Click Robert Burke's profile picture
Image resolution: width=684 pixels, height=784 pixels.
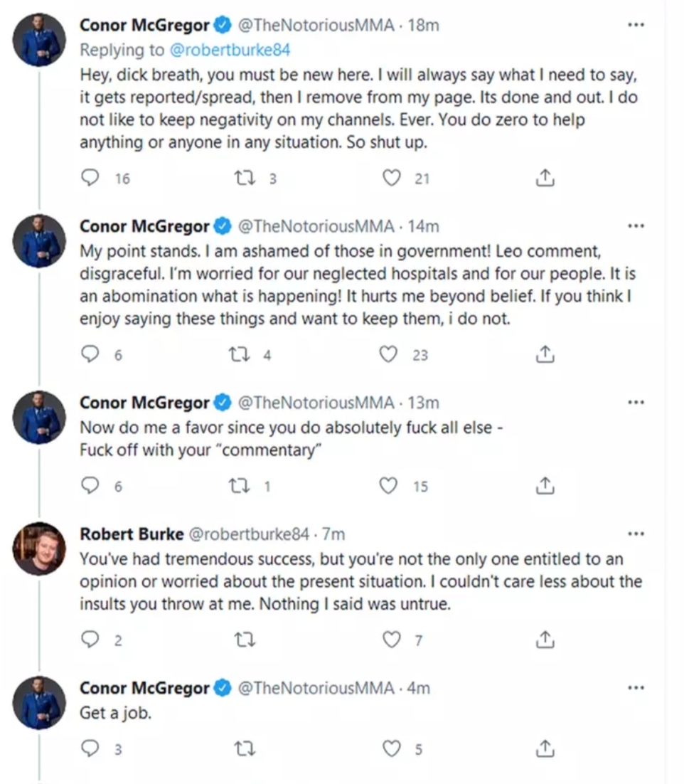pyautogui.click(x=40, y=549)
